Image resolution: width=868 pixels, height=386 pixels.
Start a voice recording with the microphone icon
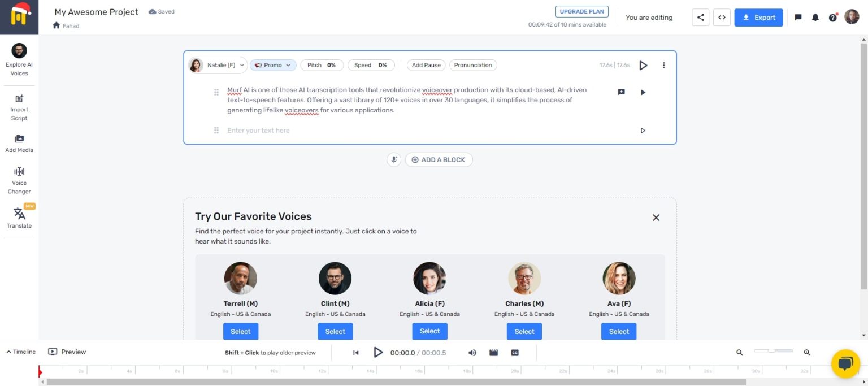(x=394, y=159)
